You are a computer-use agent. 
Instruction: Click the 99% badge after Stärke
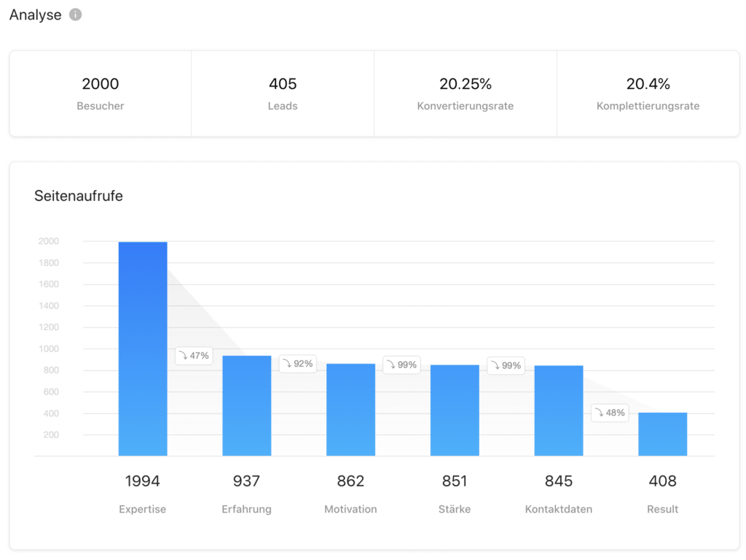(506, 366)
